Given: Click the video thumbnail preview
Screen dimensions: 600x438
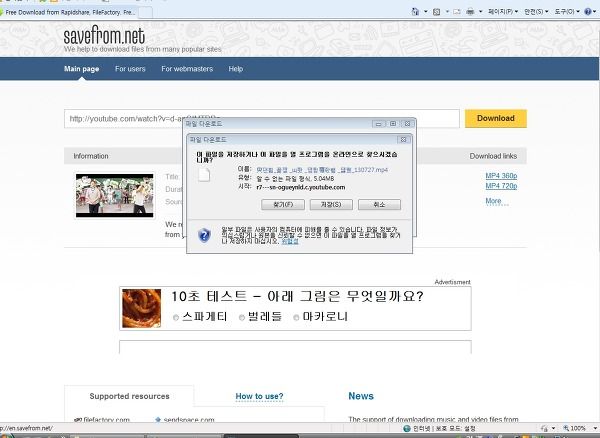Looking at the screenshot, I should coord(114,195).
